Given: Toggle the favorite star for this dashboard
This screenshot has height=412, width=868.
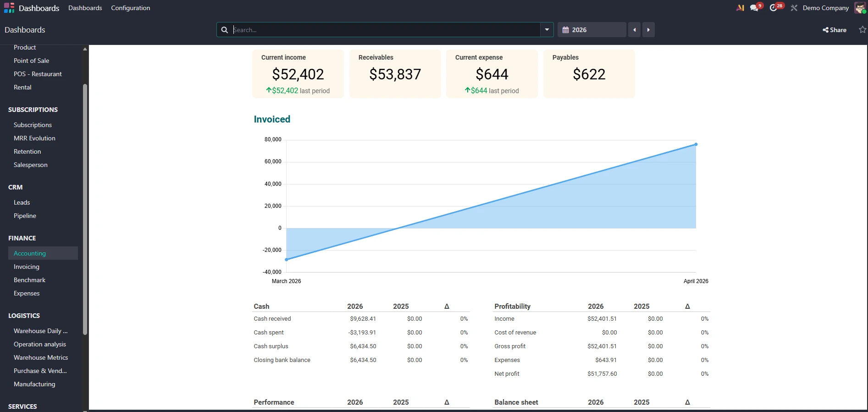Looking at the screenshot, I should point(862,30).
